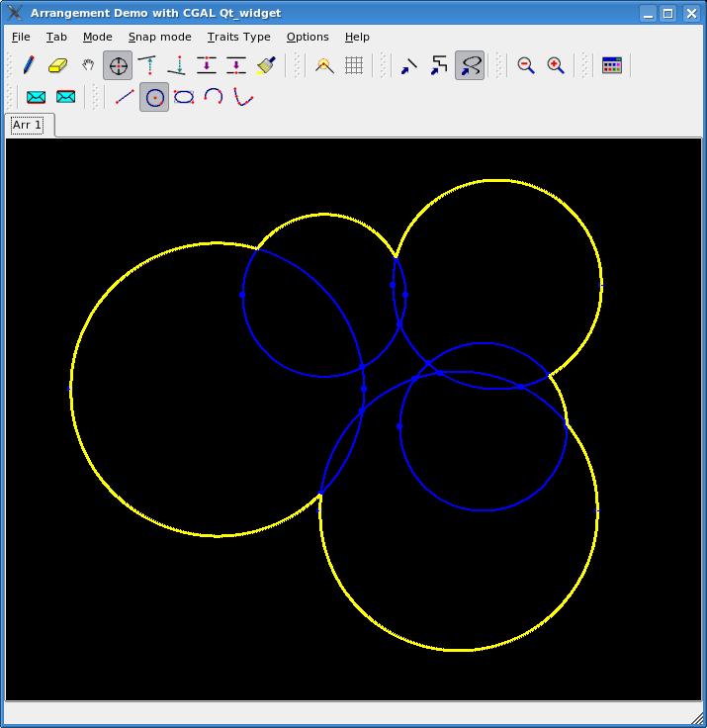Select the pencil insert tool

29,66
